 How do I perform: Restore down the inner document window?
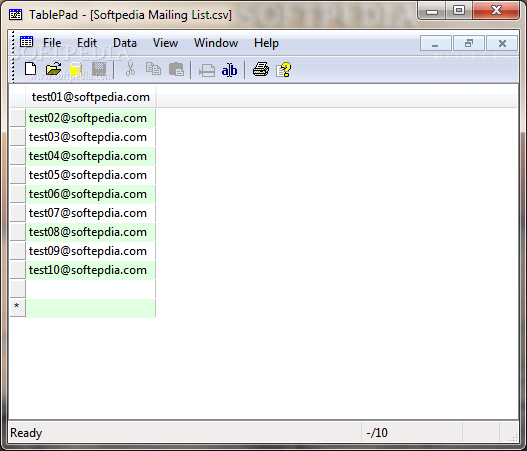point(469,43)
